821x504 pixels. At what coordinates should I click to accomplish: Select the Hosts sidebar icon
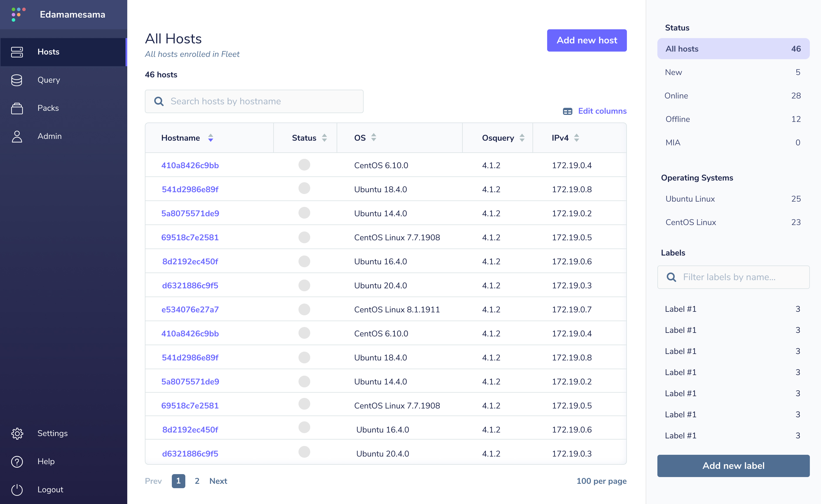click(x=17, y=52)
